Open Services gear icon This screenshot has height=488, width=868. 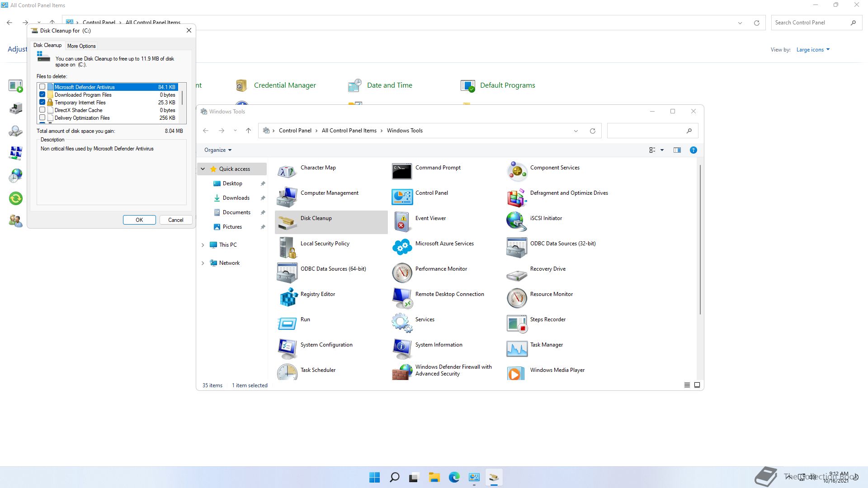(x=402, y=324)
